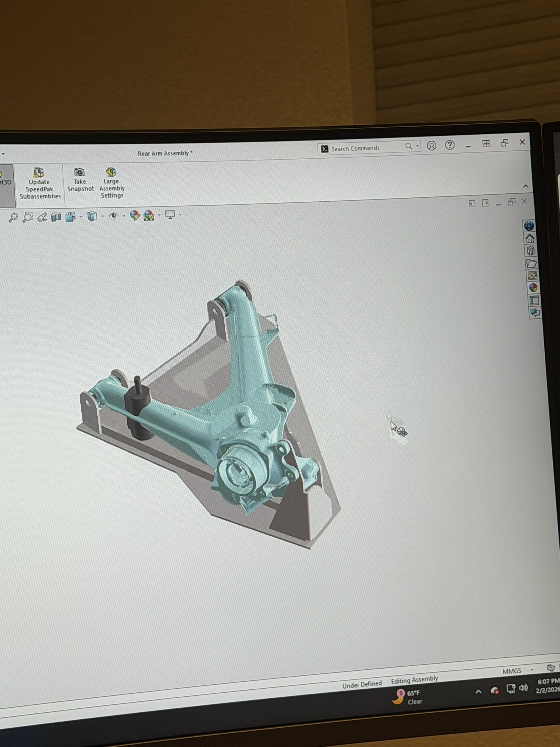
Task: Open the File Explorer folder tab
Action: (x=532, y=263)
